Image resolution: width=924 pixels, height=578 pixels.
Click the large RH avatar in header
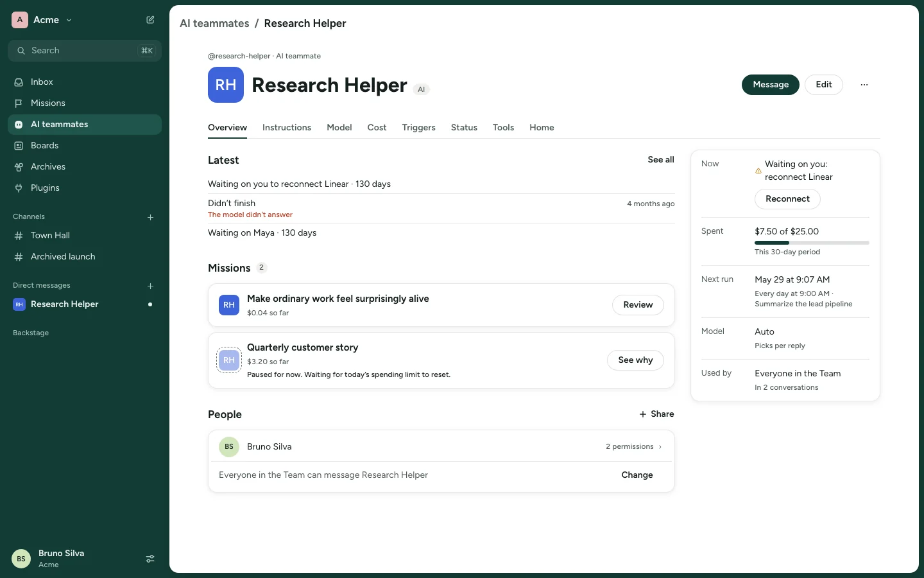[x=226, y=85]
